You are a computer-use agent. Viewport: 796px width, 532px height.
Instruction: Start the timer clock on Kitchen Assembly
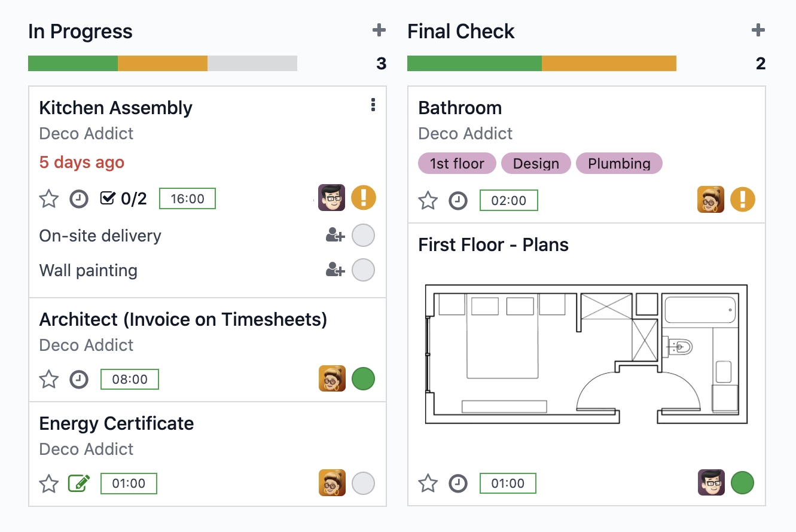coord(78,198)
